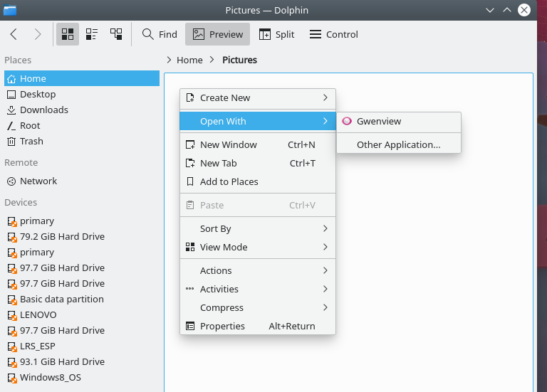
Task: Select New Window in context menu
Action: pyautogui.click(x=258, y=144)
